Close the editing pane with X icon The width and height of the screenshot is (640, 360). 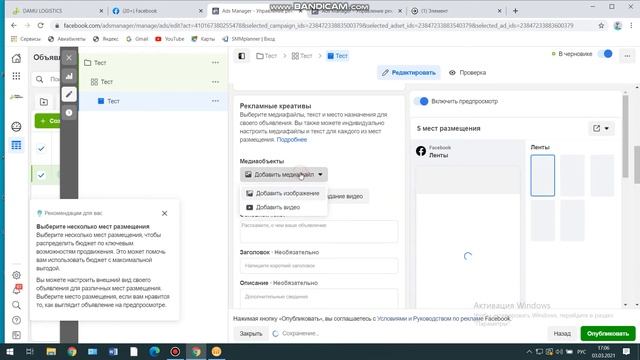click(69, 58)
